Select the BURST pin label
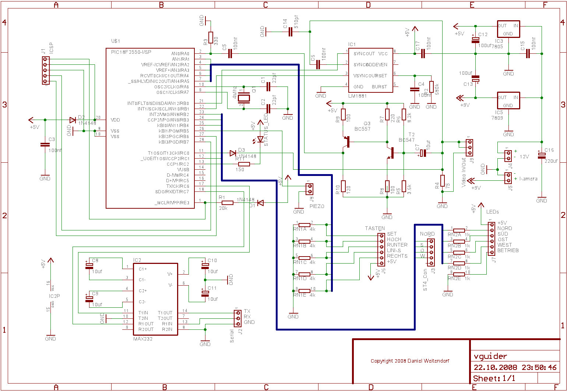 379,87
